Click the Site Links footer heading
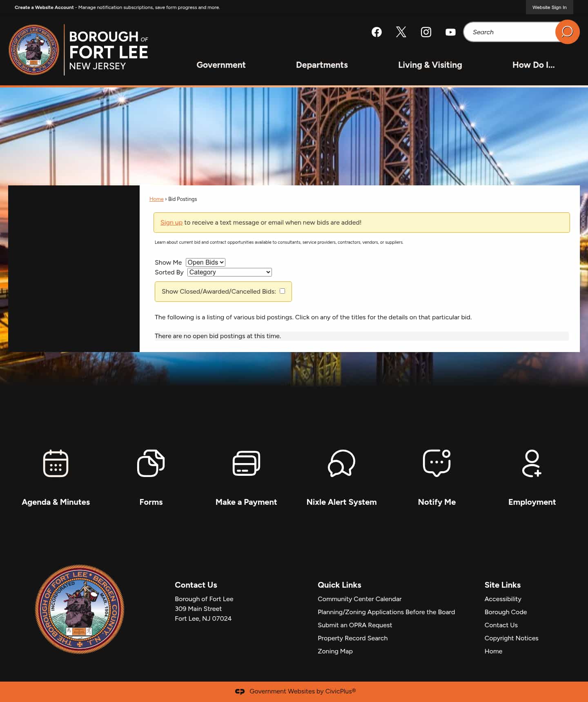This screenshot has height=702, width=588. click(502, 585)
